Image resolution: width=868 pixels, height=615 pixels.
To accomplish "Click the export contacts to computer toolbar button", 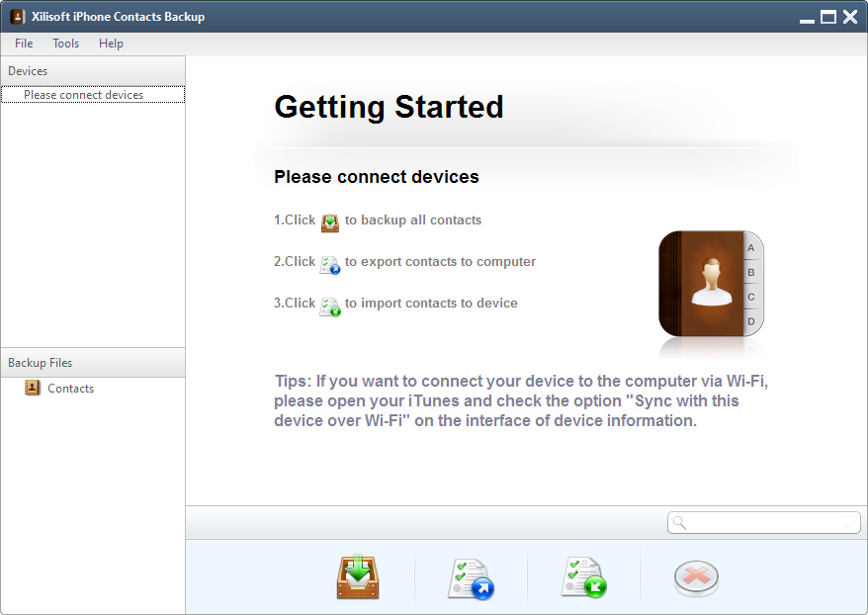I will (x=470, y=578).
